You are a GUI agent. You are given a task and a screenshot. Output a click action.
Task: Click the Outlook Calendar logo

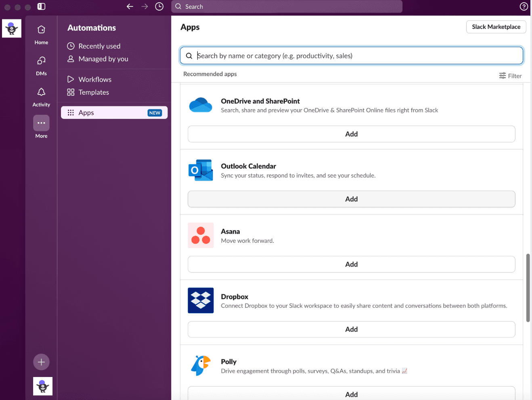coord(201,170)
